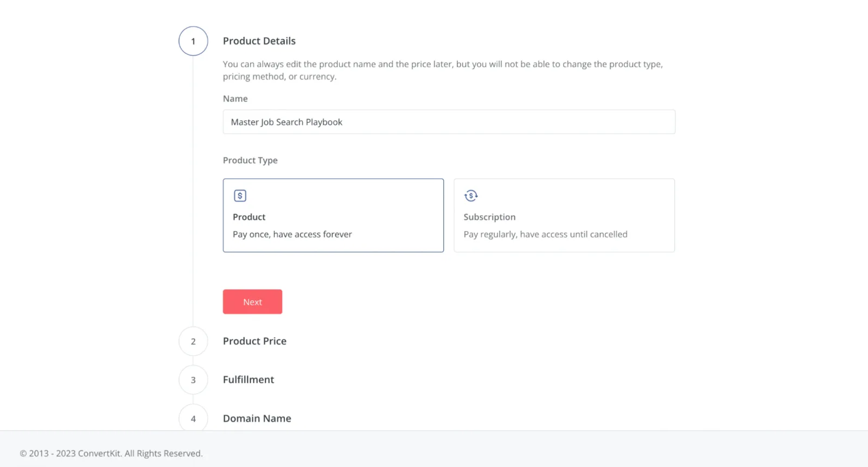Click the one-time payment dollar icon
This screenshot has height=467, width=868.
click(x=240, y=195)
